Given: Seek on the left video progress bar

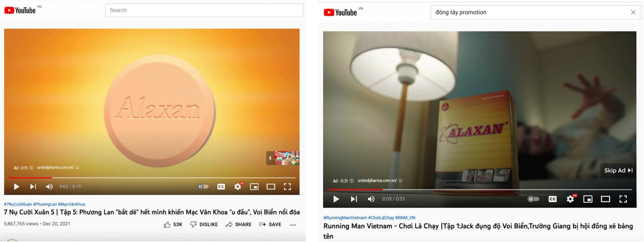Looking at the screenshot, I should click(152, 178).
